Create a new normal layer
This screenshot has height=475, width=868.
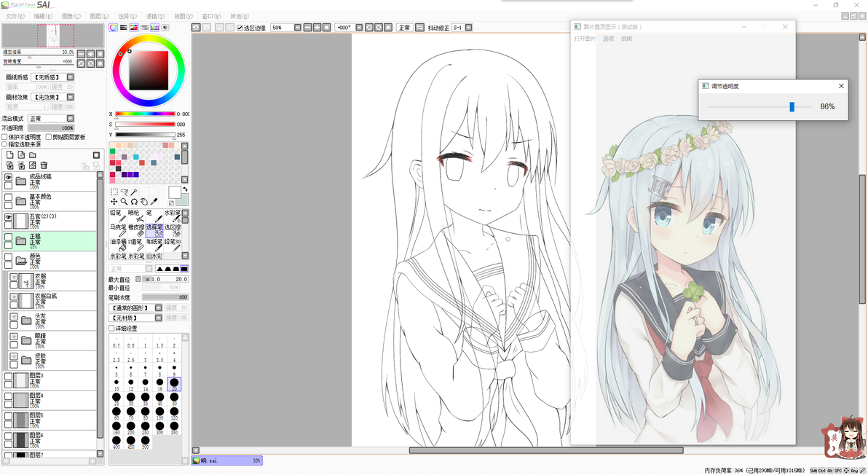pyautogui.click(x=10, y=155)
